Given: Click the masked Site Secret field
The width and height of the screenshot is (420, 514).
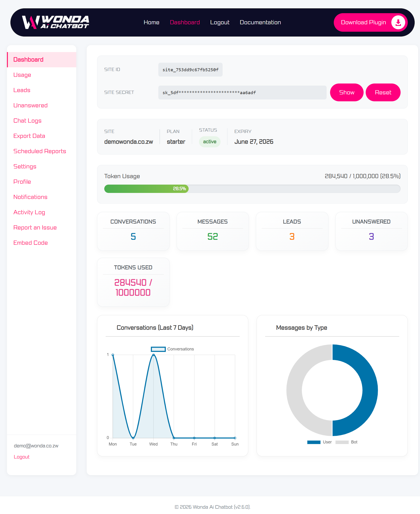Looking at the screenshot, I should coord(242,93).
